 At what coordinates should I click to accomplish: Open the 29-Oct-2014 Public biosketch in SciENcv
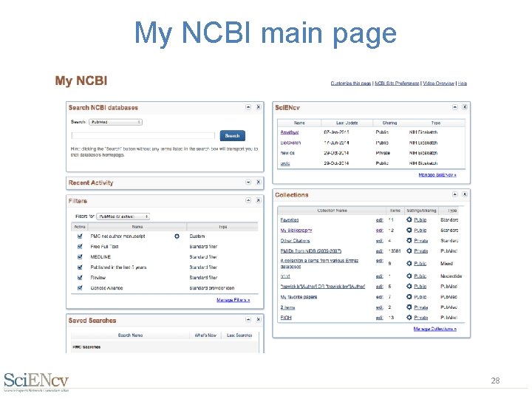285,163
